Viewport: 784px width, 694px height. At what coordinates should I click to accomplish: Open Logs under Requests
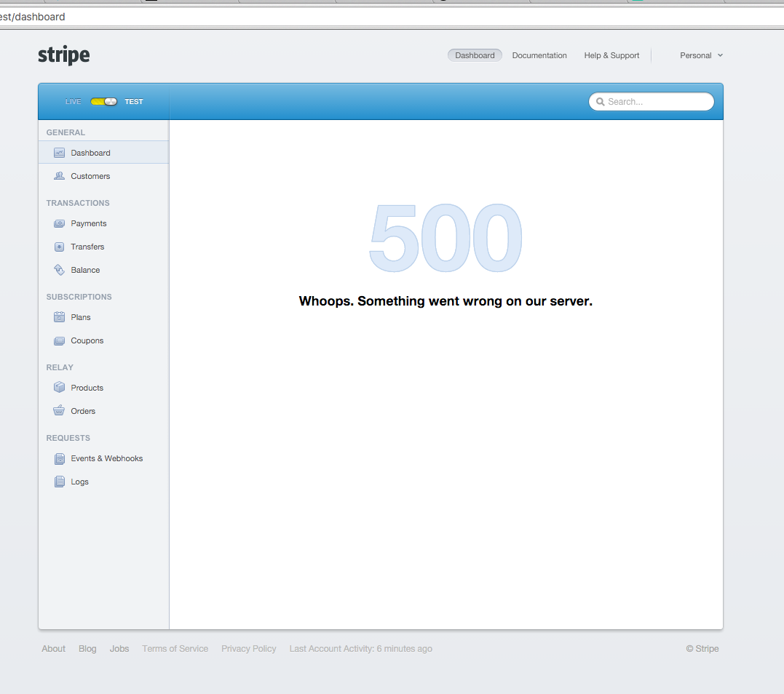(x=103, y=482)
